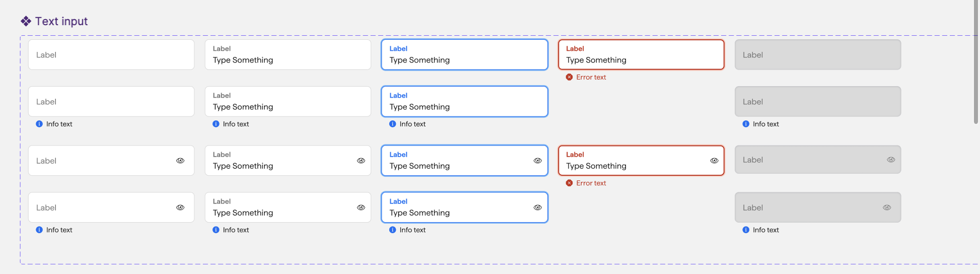
Task: Toggle eye icon in bottom-row disabled field
Action: click(887, 208)
